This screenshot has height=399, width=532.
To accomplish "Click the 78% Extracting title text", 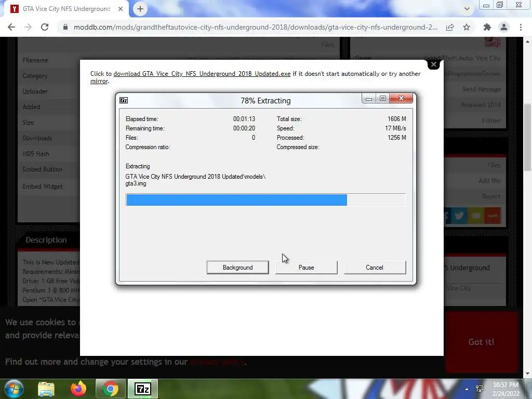I will pyautogui.click(x=265, y=101).
